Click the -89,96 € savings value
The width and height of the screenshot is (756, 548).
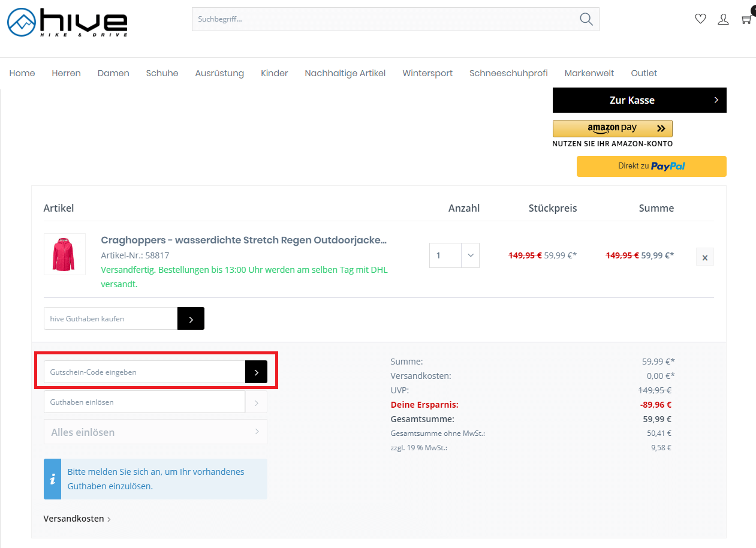tap(656, 405)
